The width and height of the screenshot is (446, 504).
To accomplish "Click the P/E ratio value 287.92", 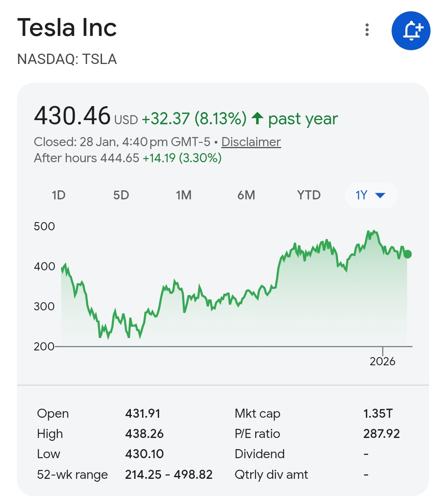I will coord(382,434).
